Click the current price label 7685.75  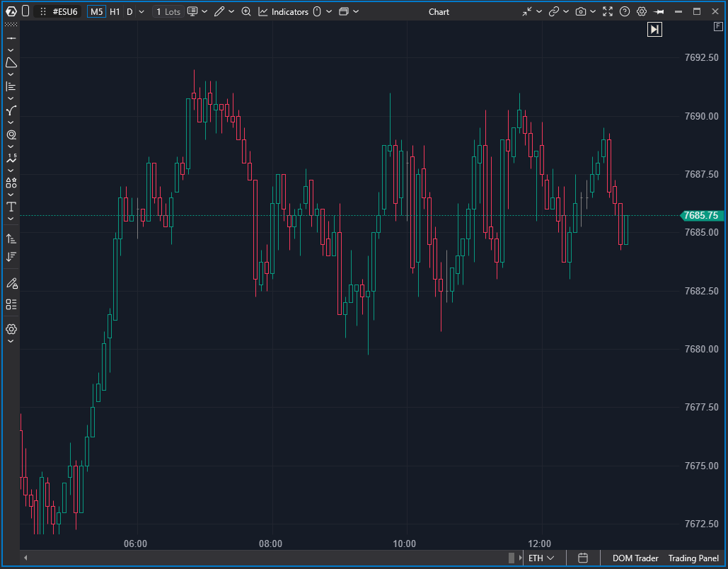(701, 216)
